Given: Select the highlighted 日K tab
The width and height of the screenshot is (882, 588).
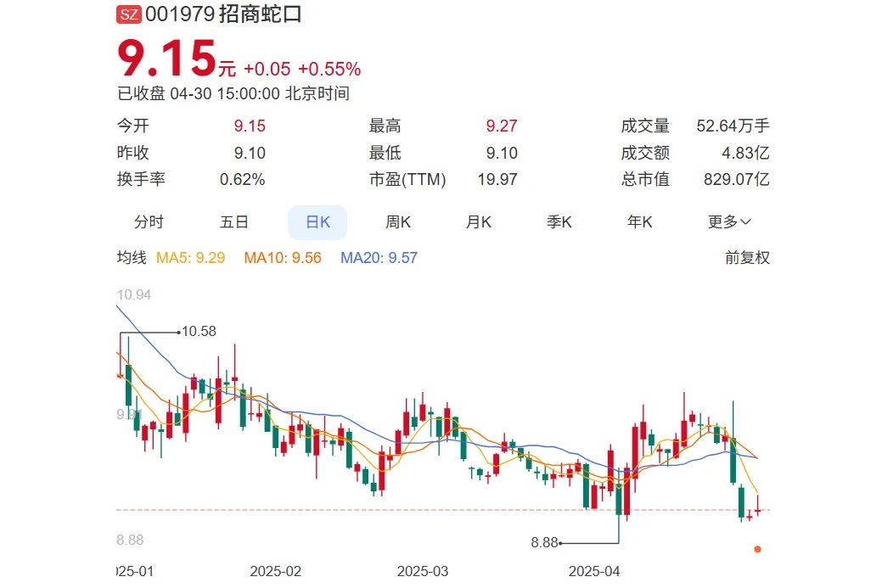Looking at the screenshot, I should [x=317, y=222].
